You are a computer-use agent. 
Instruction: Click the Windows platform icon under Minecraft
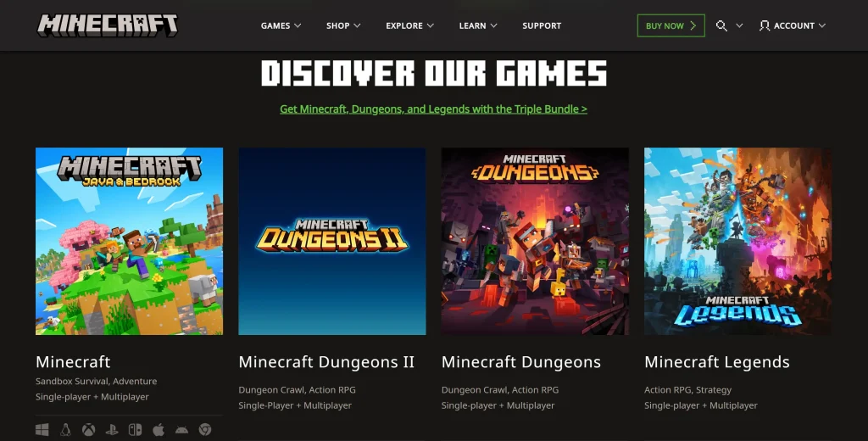(x=42, y=429)
